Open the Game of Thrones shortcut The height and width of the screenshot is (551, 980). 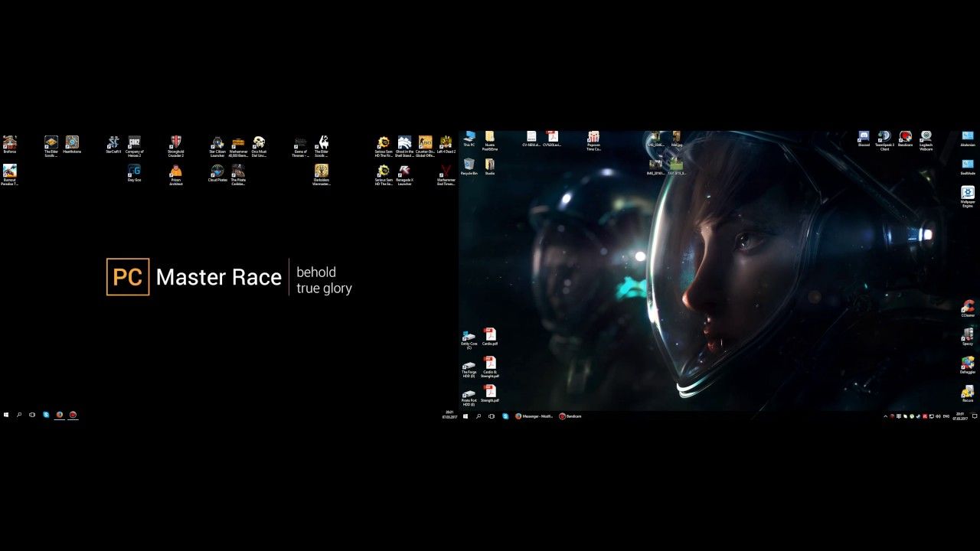pos(300,146)
